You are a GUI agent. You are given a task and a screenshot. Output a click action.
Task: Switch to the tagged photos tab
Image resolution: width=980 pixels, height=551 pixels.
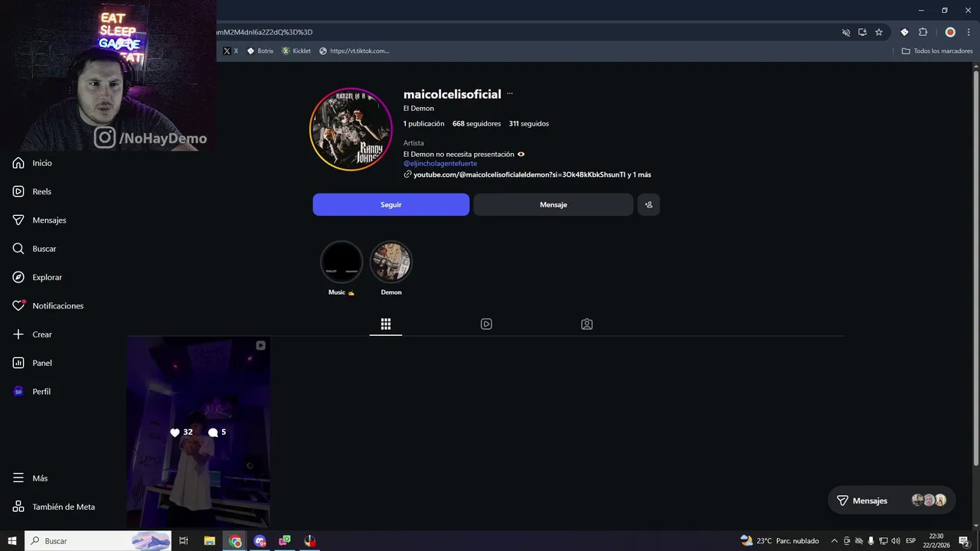tap(586, 324)
